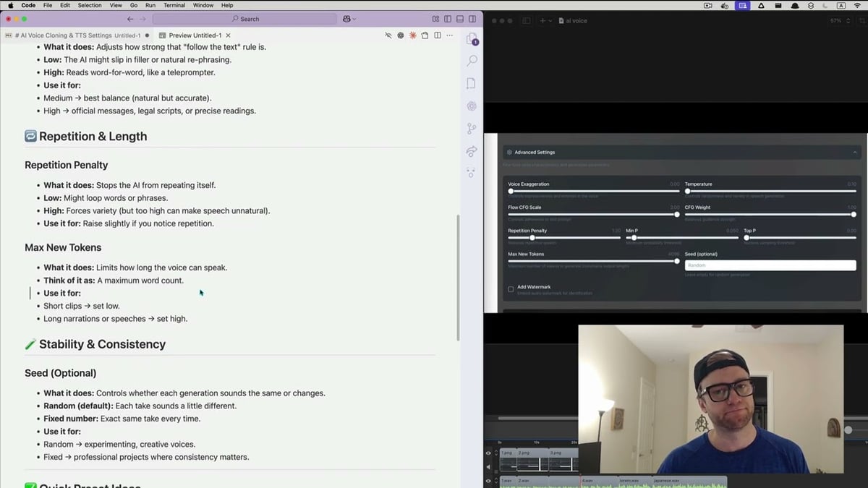The height and width of the screenshot is (488, 868).
Task: Click the share arrow icon in the VS Code sidebar
Action: point(472,150)
